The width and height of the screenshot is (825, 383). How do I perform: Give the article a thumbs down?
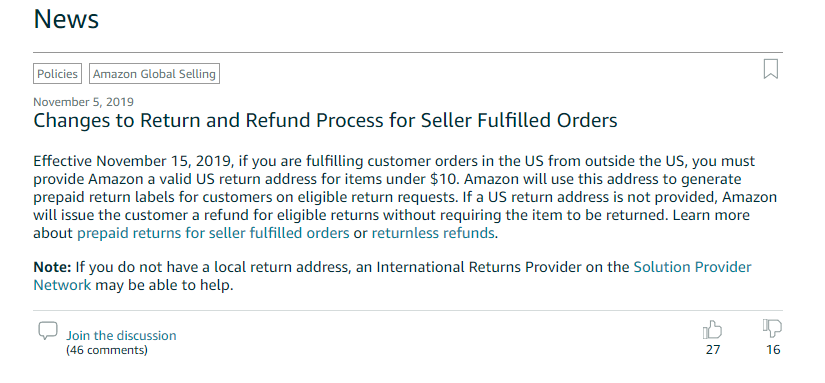pyautogui.click(x=772, y=328)
